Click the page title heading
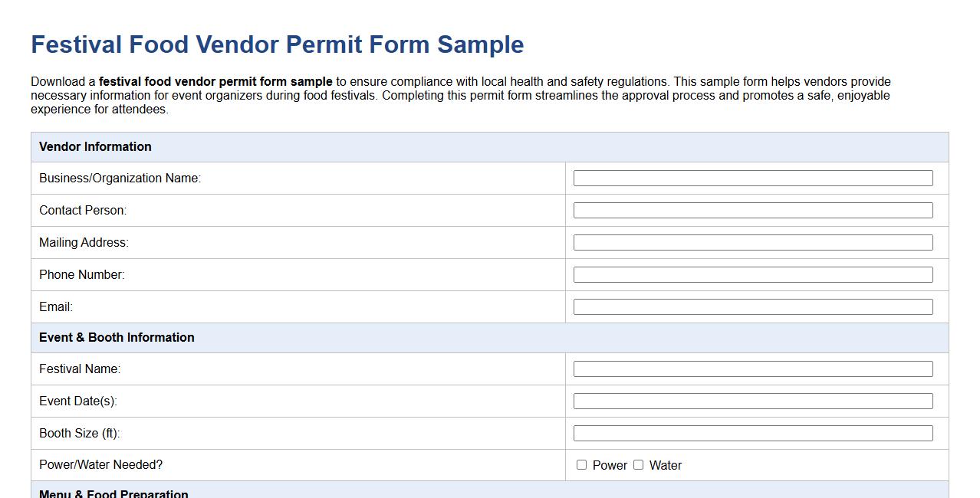 pyautogui.click(x=276, y=44)
